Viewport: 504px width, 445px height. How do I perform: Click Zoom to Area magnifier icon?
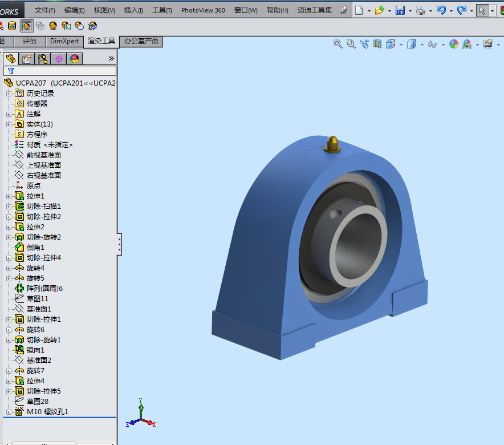pyautogui.click(x=351, y=44)
